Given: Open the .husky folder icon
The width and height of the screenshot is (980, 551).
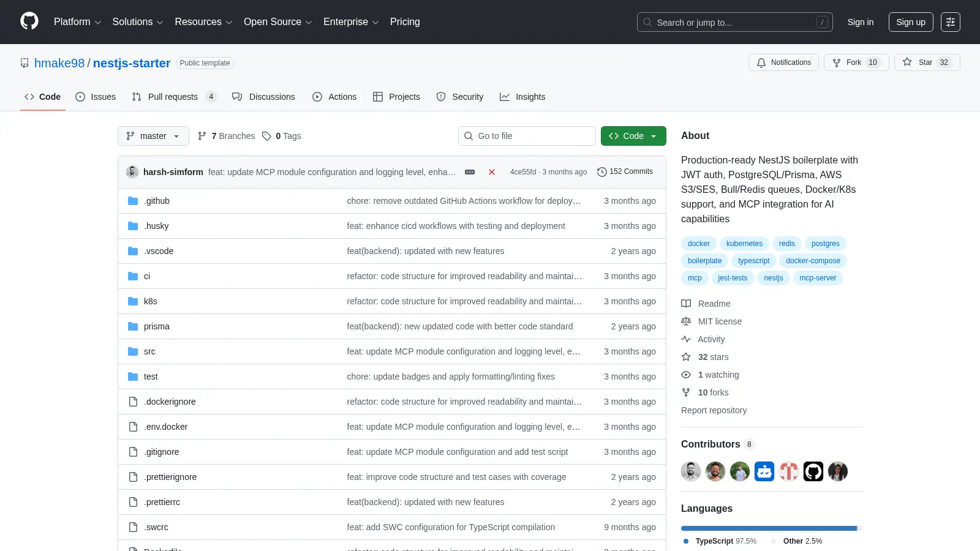Looking at the screenshot, I should [x=133, y=226].
